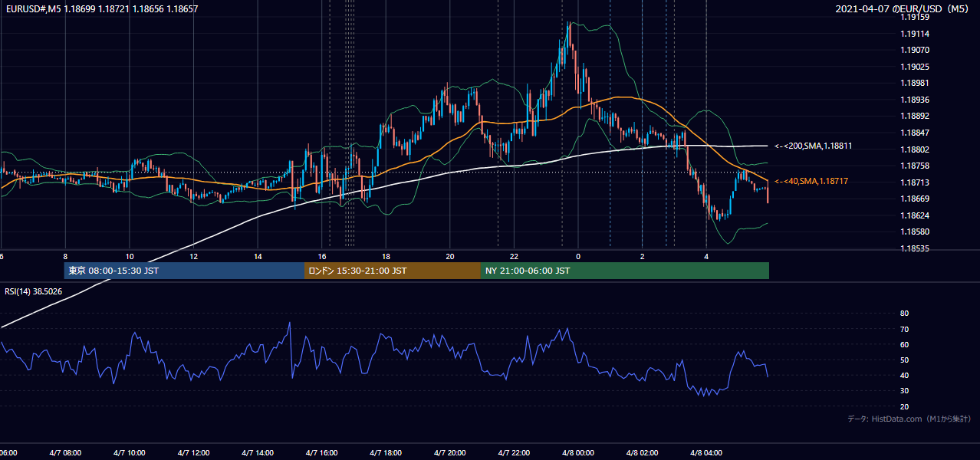Click the 4/8 00:00 date label
980x460 pixels.
(x=578, y=452)
